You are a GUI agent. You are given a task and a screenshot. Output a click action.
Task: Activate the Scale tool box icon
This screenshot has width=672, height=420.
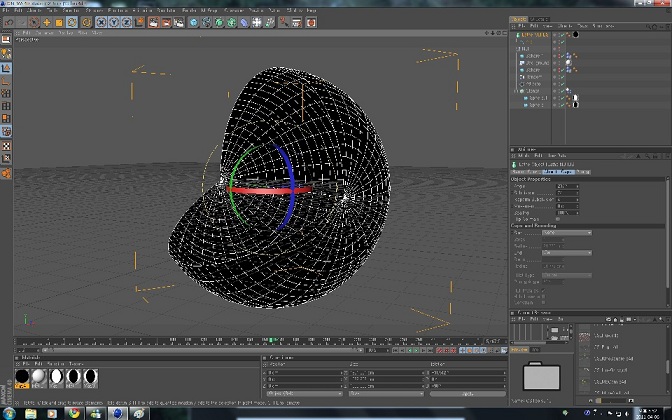click(59, 22)
